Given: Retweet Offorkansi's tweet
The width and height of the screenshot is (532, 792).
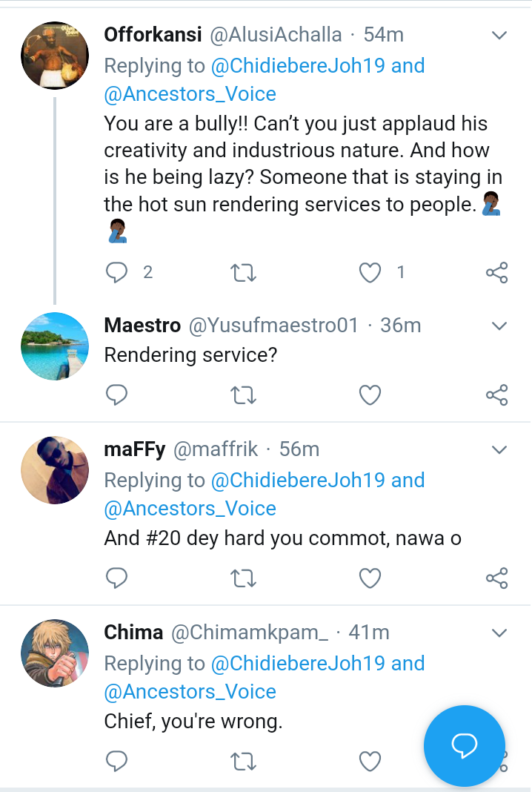Looking at the screenshot, I should click(244, 273).
